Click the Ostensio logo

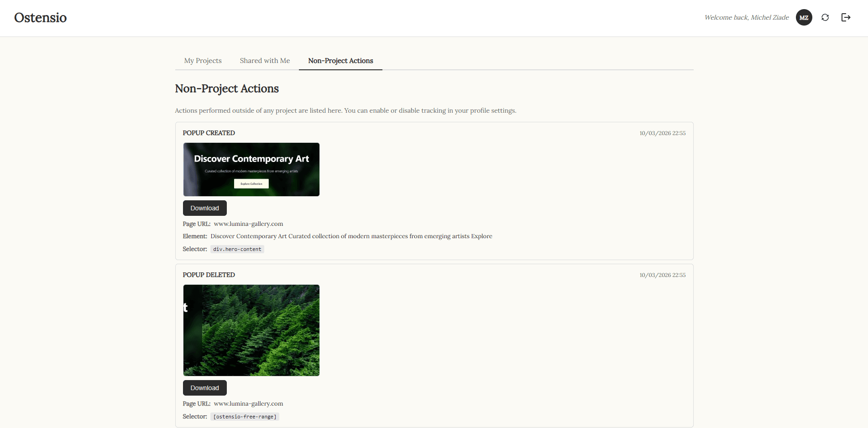pyautogui.click(x=40, y=18)
